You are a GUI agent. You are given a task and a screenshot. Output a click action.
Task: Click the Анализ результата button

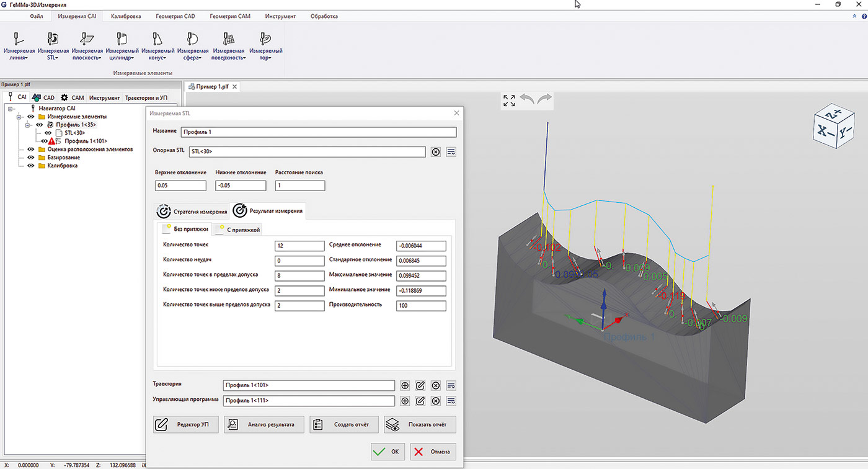264,424
